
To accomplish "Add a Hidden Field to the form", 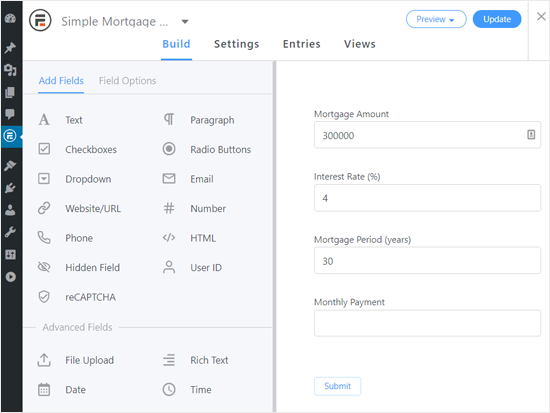I will point(79,267).
